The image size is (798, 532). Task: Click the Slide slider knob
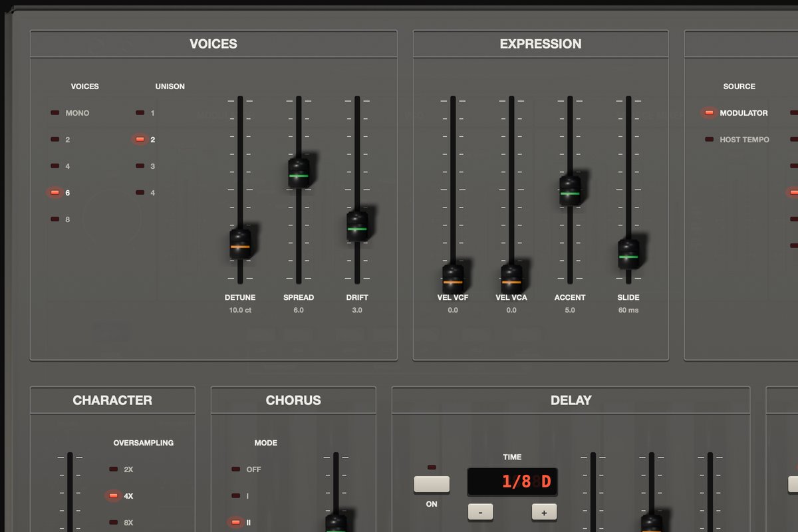[x=628, y=254]
